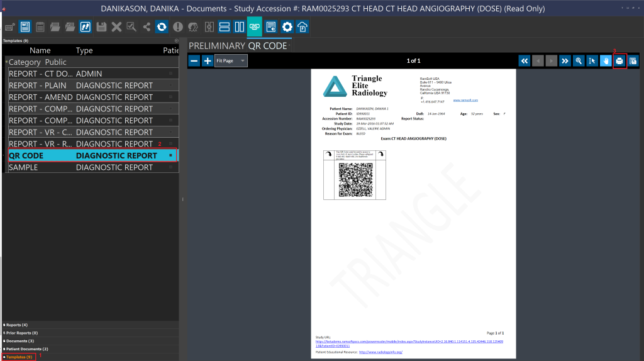Zoom out with the minus button
This screenshot has height=361, width=644.
(194, 61)
